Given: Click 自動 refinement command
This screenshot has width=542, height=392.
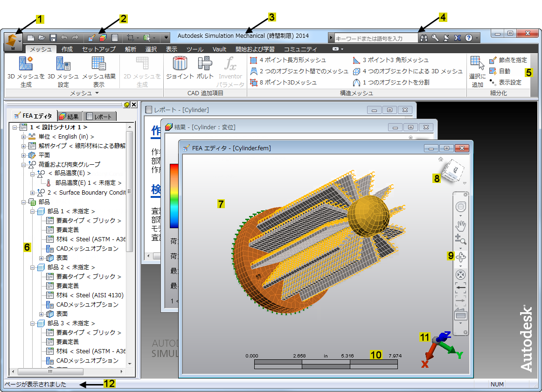Looking at the screenshot, I should click(500, 71).
